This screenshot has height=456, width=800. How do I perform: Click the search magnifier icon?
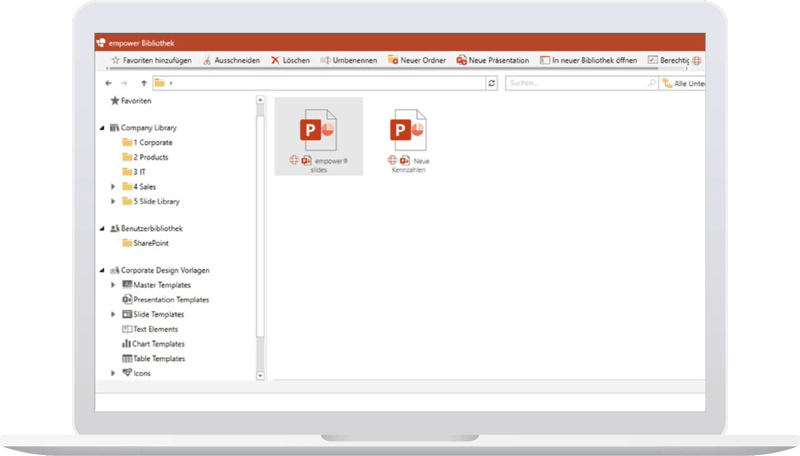click(x=652, y=83)
